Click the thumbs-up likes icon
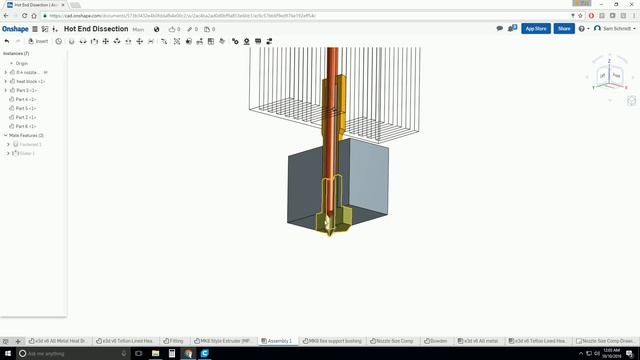 pyautogui.click(x=172, y=29)
